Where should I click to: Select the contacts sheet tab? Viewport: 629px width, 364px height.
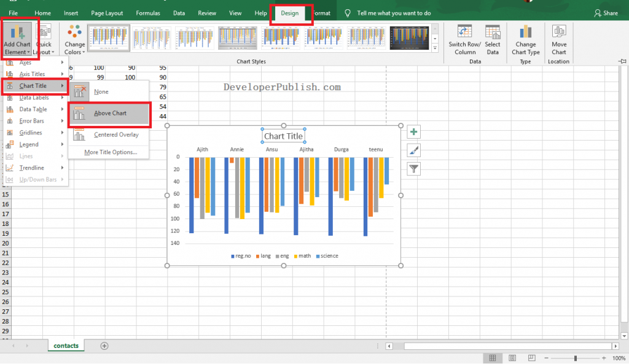[x=65, y=345]
